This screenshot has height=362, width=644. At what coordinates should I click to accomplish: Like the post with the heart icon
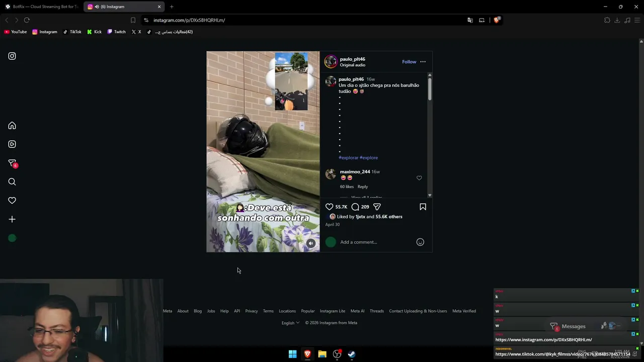pos(329,207)
